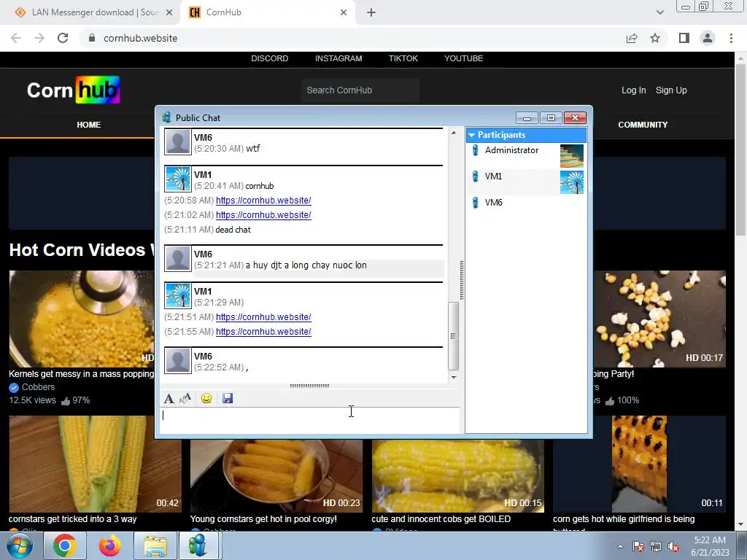747x560 pixels.
Task: Open Firefox from the taskbar
Action: 109,545
